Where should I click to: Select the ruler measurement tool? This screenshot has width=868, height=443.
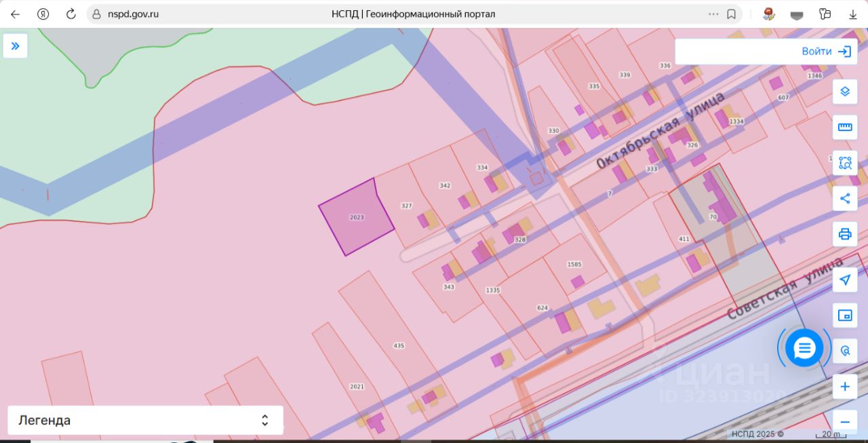pos(845,127)
